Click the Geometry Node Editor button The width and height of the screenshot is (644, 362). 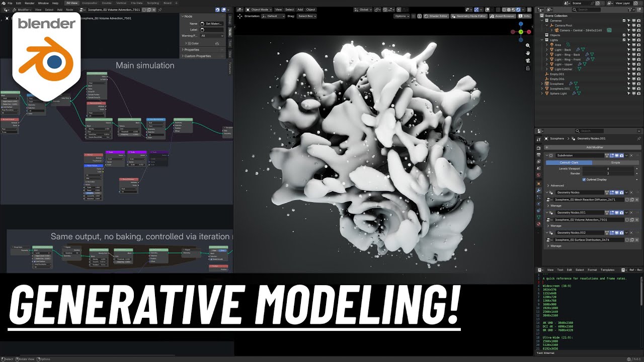(469, 16)
